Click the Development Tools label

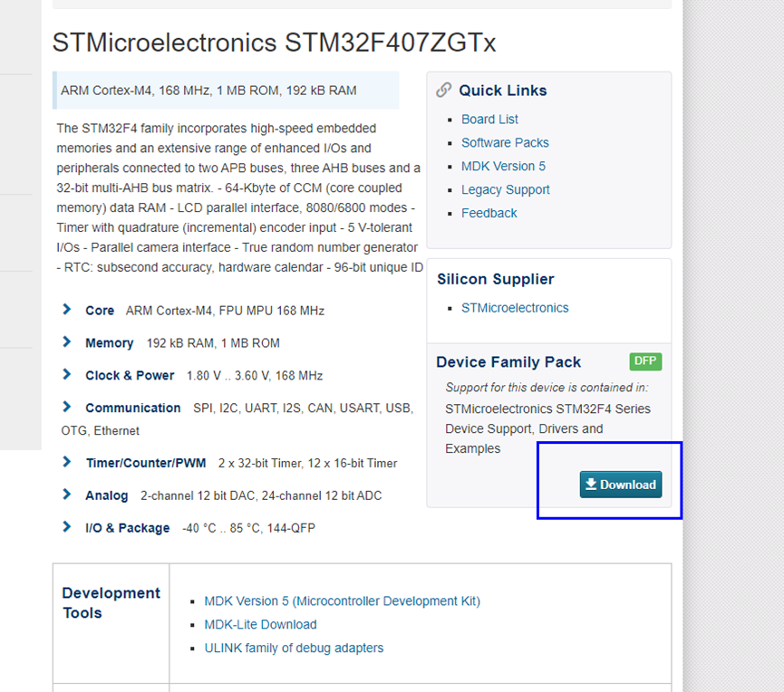111,602
